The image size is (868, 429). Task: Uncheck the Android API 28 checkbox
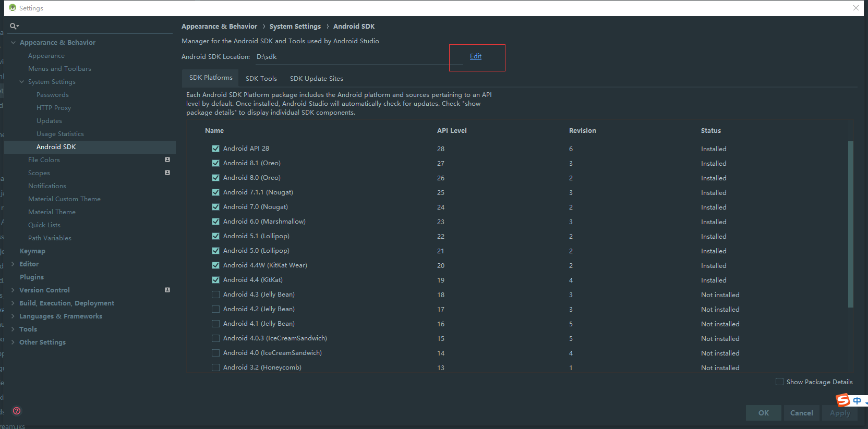215,149
